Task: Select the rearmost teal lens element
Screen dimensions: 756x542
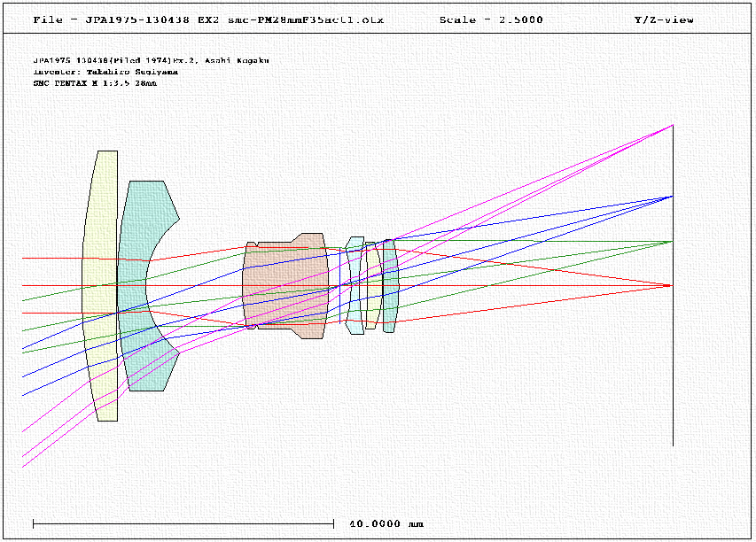Action: click(x=391, y=286)
